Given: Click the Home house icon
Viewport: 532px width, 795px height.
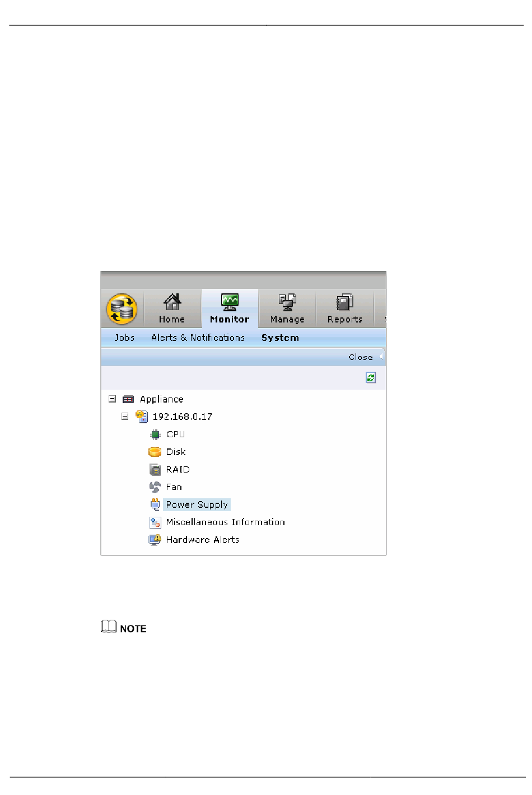Looking at the screenshot, I should [172, 302].
